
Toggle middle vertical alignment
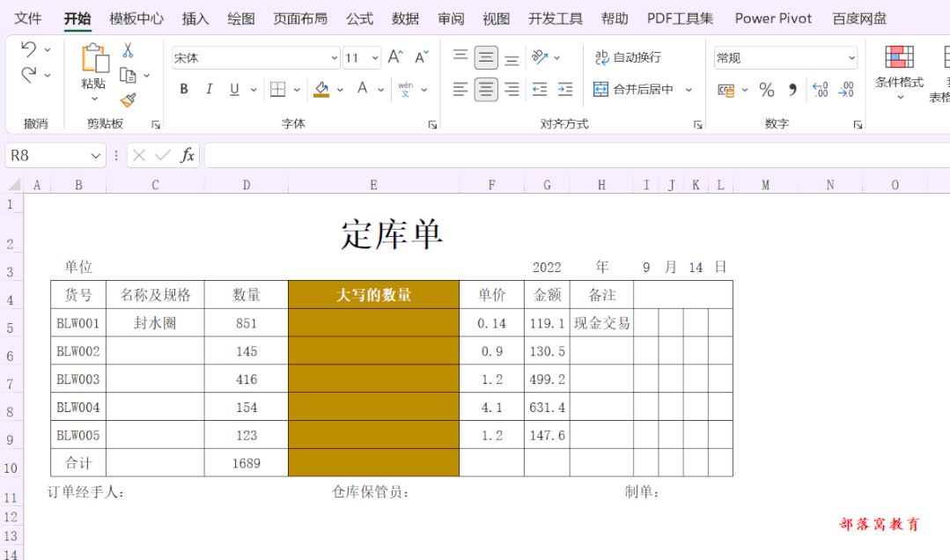486,57
